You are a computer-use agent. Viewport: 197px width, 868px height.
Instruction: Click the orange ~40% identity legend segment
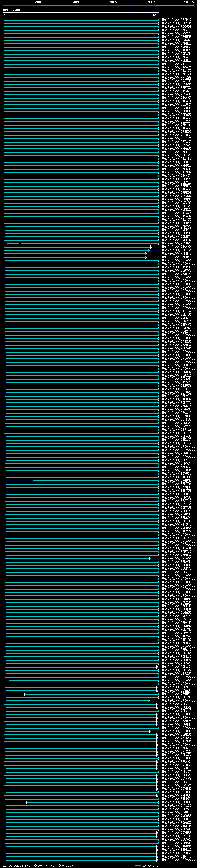pos(60,6)
